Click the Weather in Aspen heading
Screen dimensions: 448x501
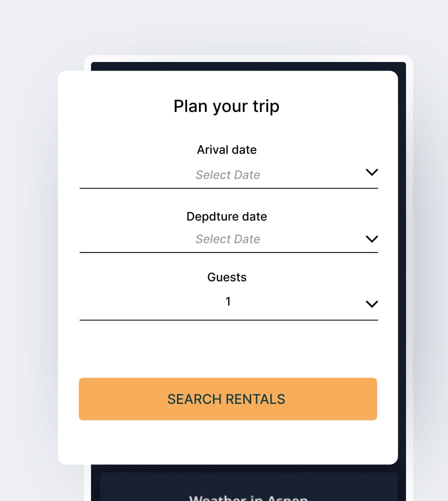click(x=248, y=497)
